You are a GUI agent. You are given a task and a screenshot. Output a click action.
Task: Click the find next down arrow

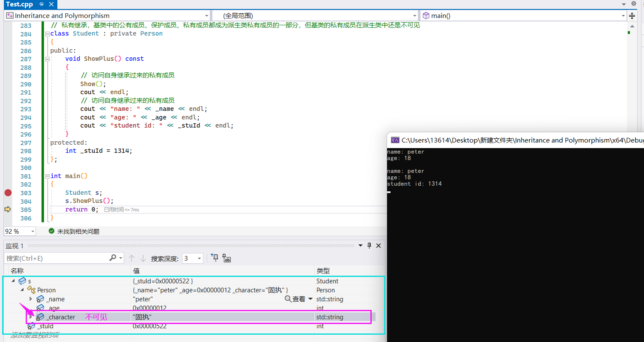[143, 258]
